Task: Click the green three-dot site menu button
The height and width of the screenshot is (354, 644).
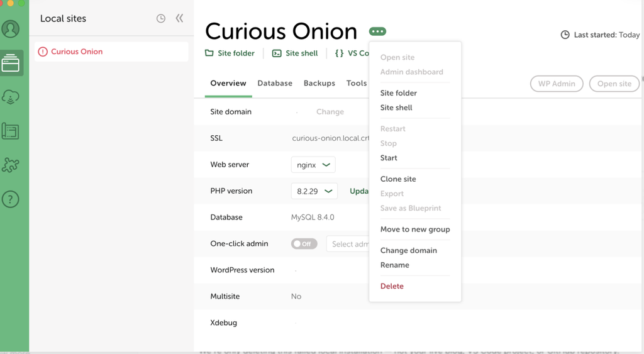Action: click(x=377, y=31)
